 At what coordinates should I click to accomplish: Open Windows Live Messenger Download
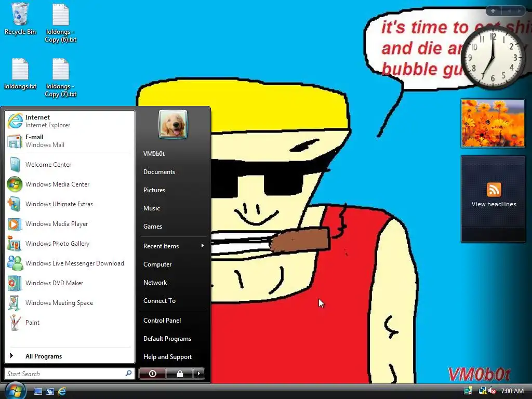click(70, 263)
